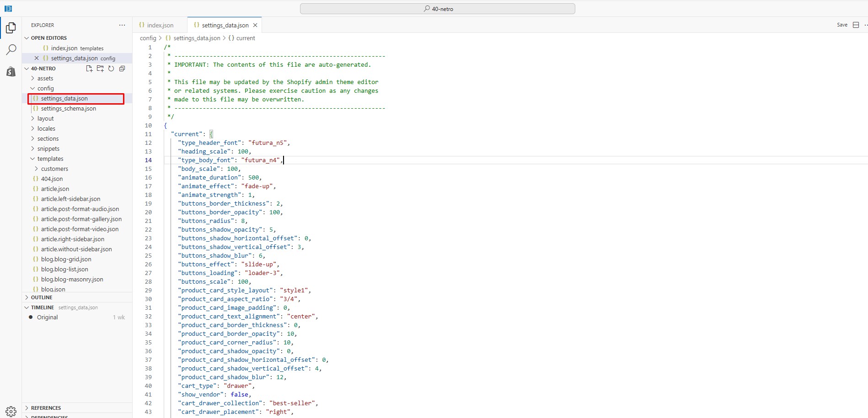Switch to the index.json tab
The height and width of the screenshot is (418, 868).
click(160, 25)
